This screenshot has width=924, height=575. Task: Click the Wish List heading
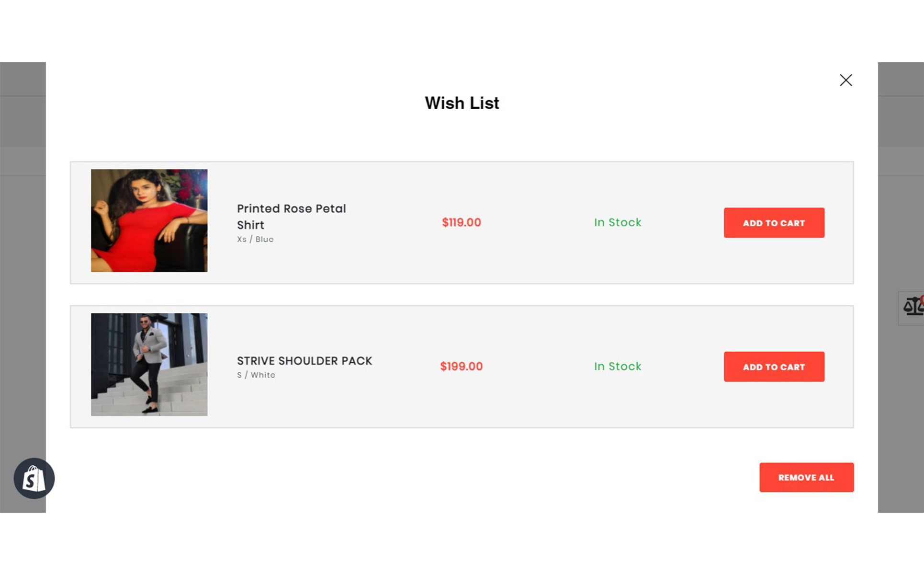tap(462, 103)
